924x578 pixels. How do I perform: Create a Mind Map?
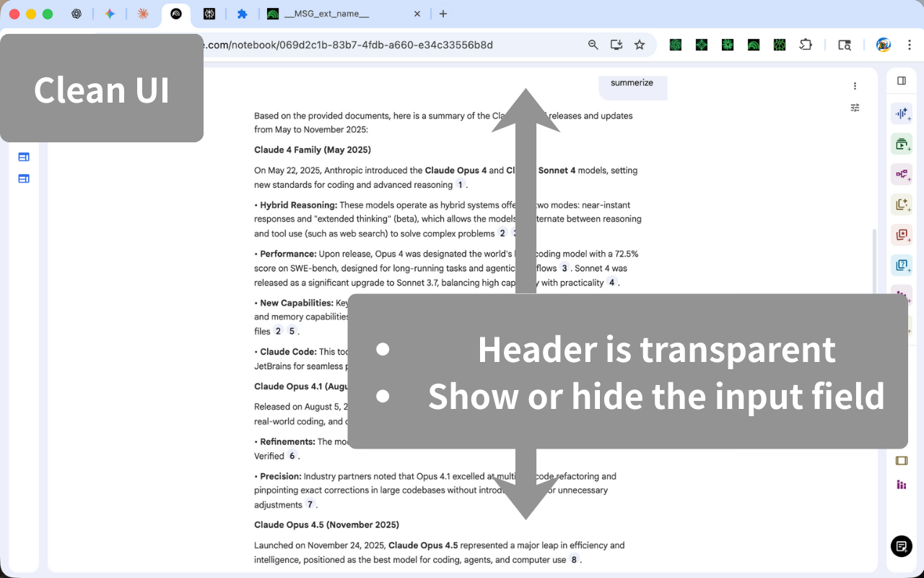coord(902,174)
